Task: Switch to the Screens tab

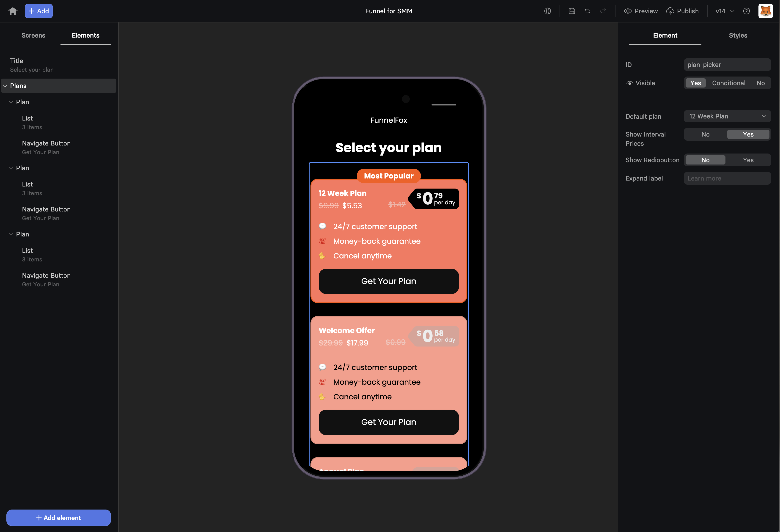Action: pos(33,35)
